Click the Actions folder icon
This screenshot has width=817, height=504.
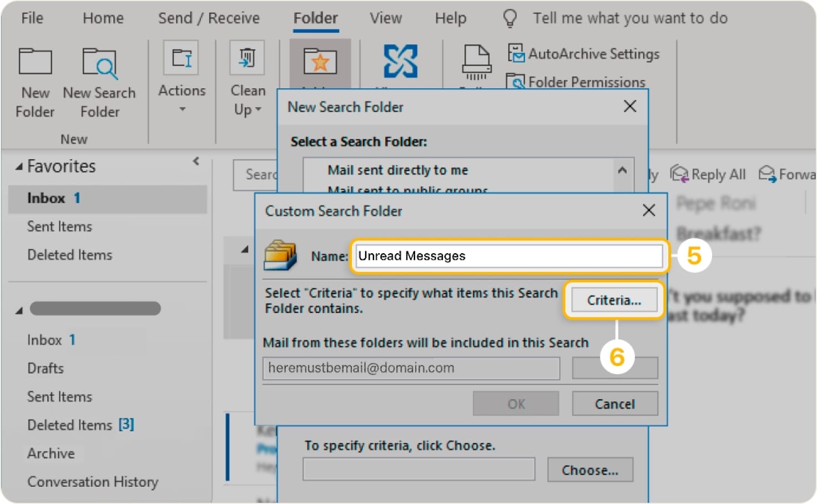[181, 58]
